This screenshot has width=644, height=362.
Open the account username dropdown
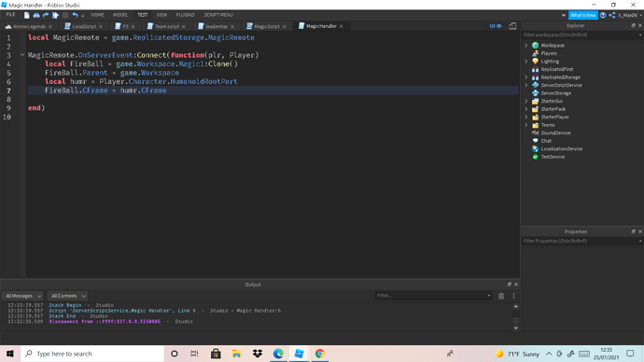point(630,15)
